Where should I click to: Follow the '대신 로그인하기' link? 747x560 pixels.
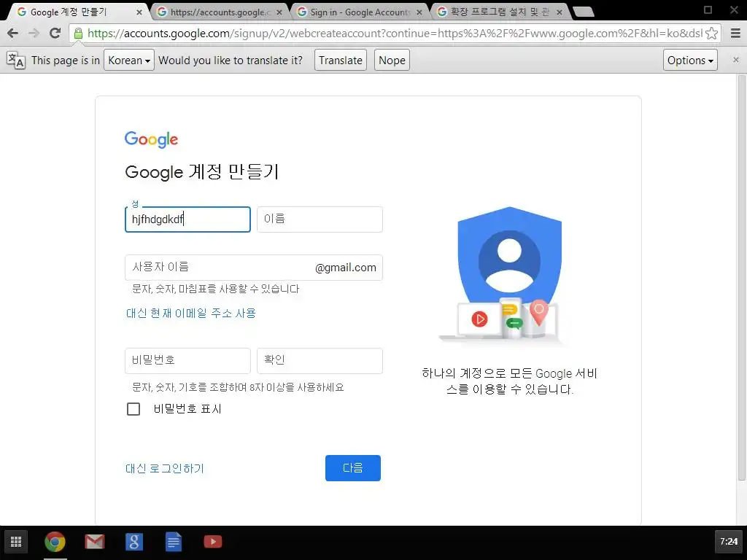tap(165, 469)
